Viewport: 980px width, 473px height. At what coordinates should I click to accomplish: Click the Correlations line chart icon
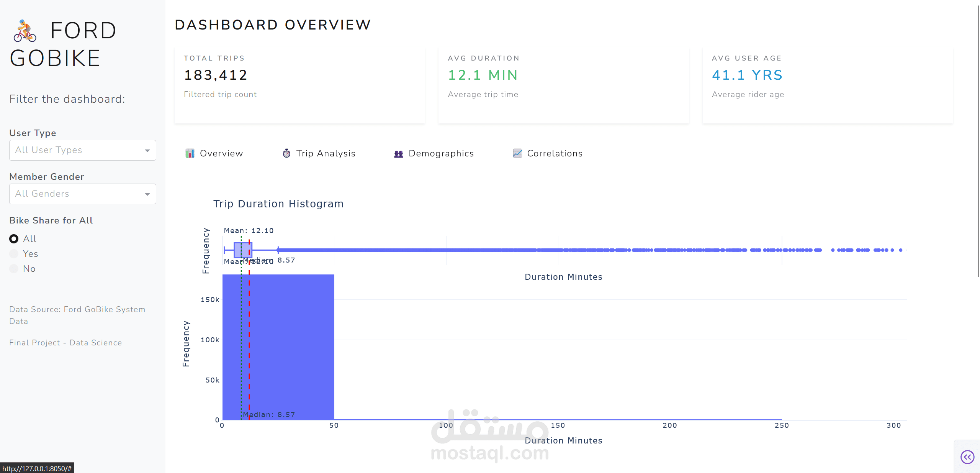(x=517, y=153)
